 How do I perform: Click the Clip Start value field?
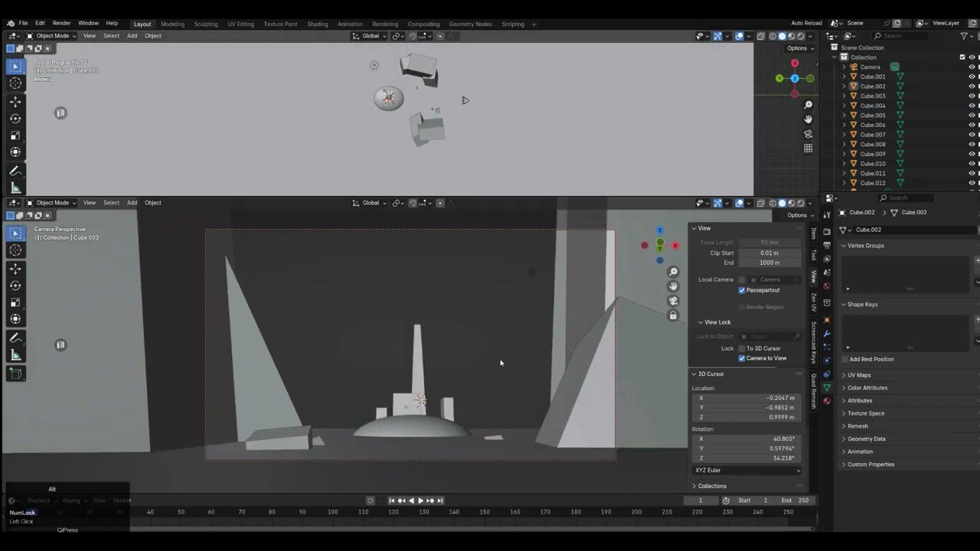[x=769, y=253]
